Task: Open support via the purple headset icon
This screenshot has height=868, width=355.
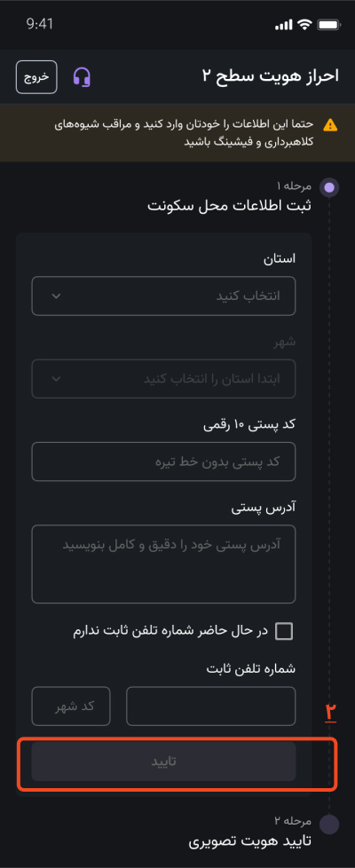Action: click(x=82, y=77)
